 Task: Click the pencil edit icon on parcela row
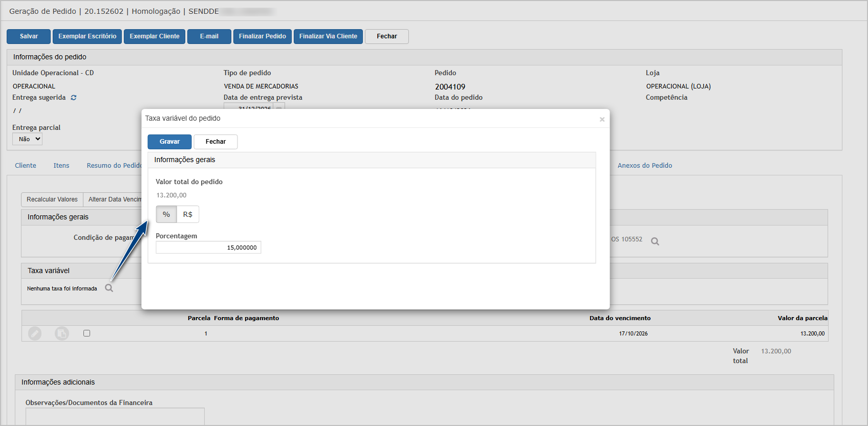[x=35, y=333]
